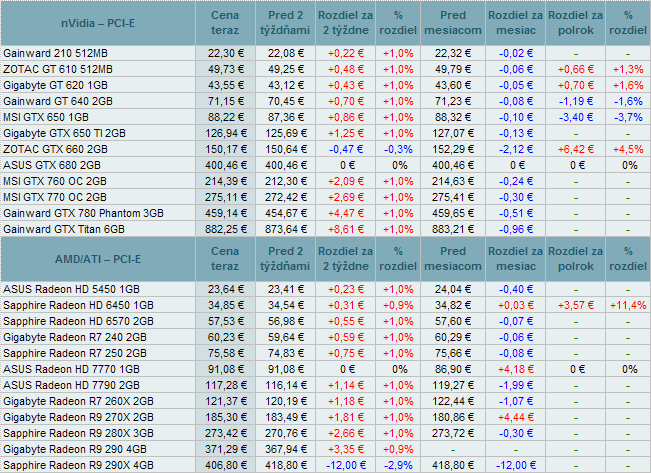Click the price two weeks ago 183,49 €
The width and height of the screenshot is (651, 473).
coord(286,417)
